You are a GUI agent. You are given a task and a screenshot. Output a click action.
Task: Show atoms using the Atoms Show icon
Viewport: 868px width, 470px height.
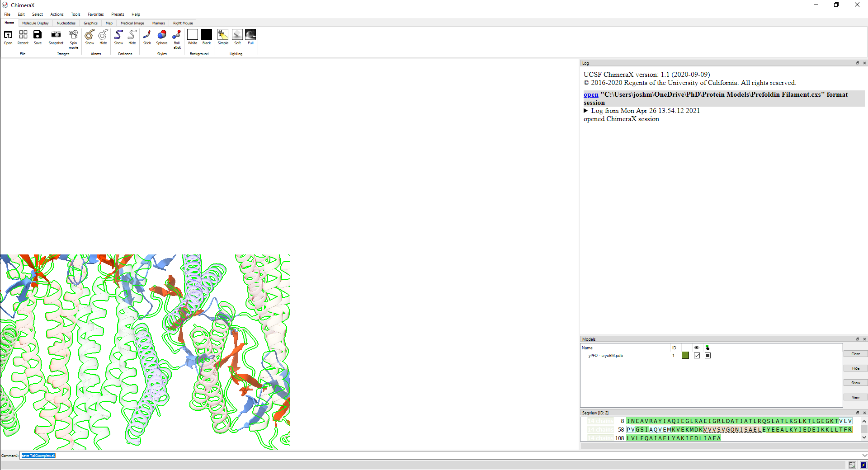(90, 35)
